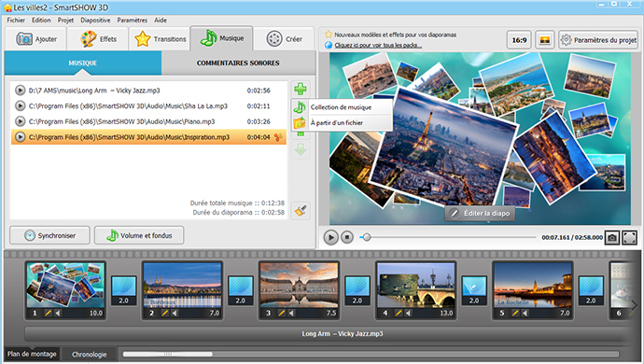Click the brush clear music list icon

point(301,211)
